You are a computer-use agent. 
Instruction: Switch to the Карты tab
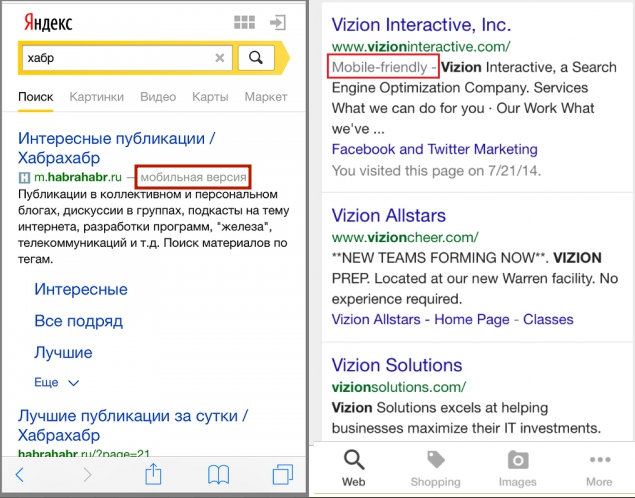click(x=210, y=97)
